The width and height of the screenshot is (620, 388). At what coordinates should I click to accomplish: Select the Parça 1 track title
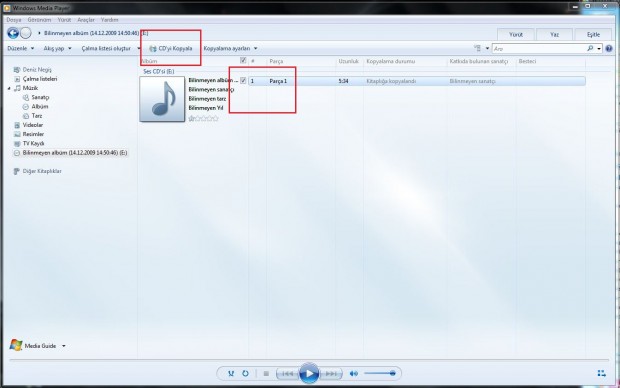278,81
